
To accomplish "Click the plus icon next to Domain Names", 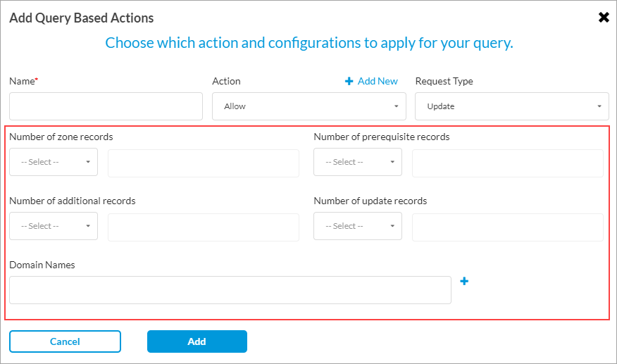I will point(464,282).
